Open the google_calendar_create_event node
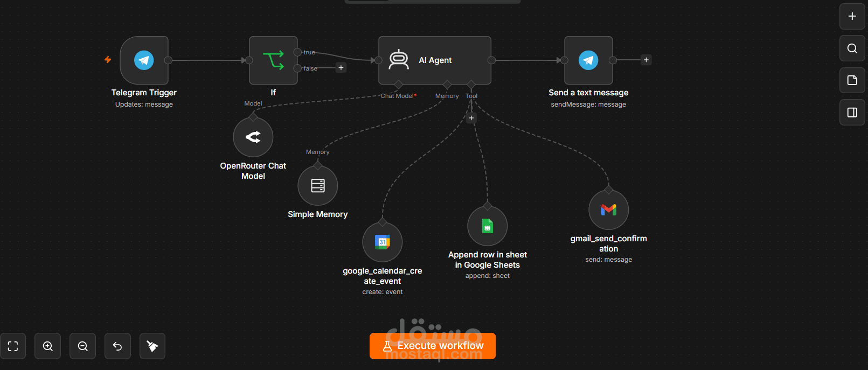The height and width of the screenshot is (370, 868). pyautogui.click(x=383, y=242)
